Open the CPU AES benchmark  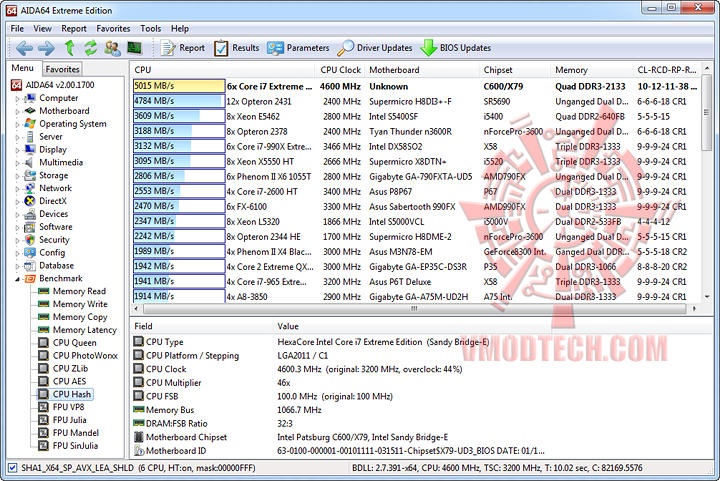pyautogui.click(x=69, y=381)
